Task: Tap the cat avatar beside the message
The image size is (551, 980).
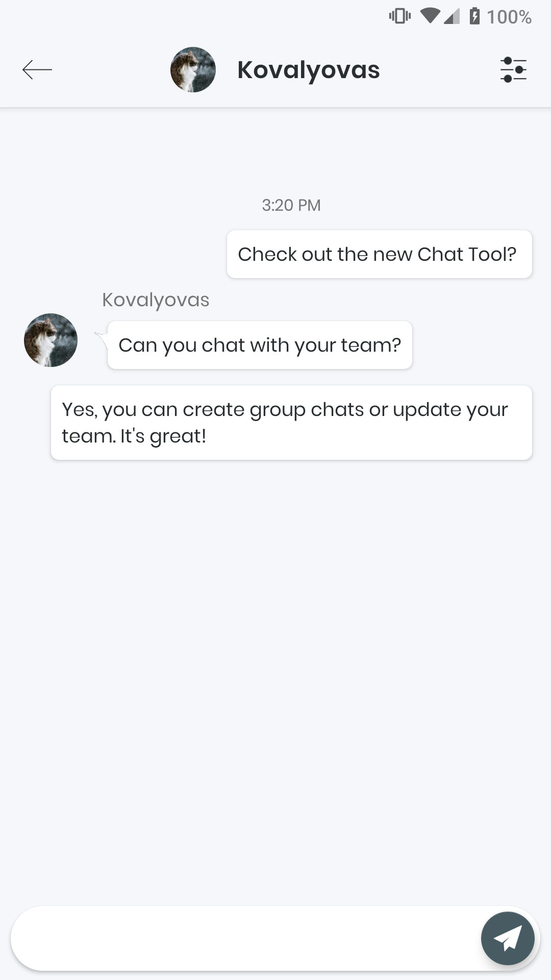Action: tap(51, 340)
